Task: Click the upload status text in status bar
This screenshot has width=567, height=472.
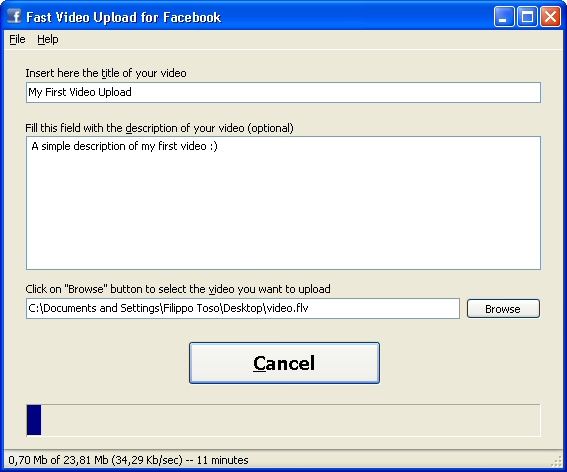Action: tap(128, 460)
